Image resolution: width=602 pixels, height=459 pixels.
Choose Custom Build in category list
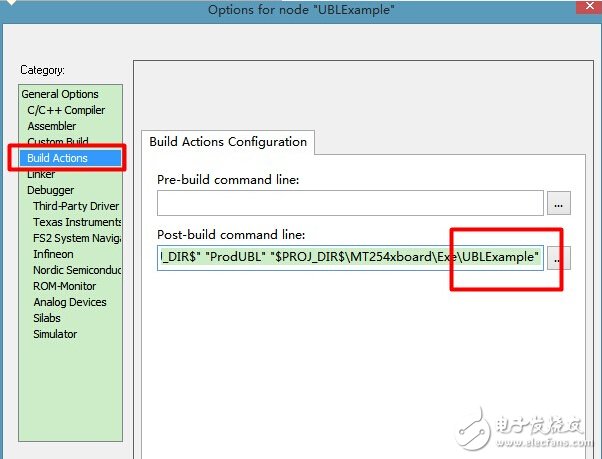58,142
